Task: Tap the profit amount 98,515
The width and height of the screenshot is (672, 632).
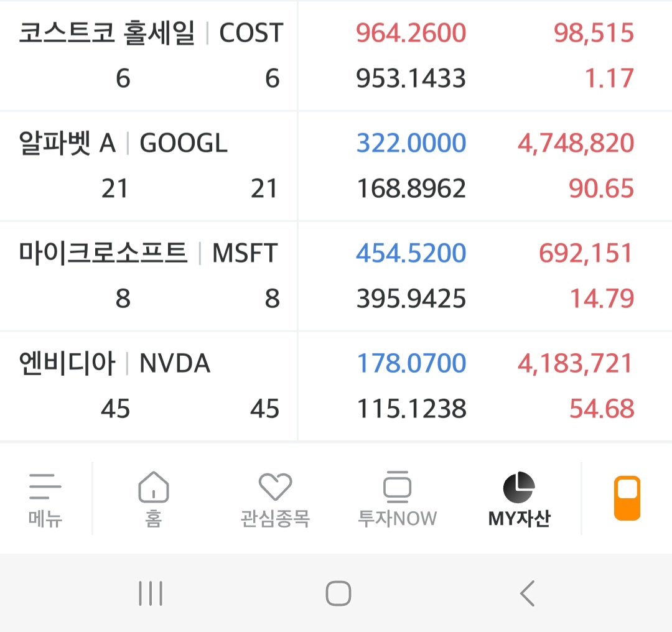Action: [x=594, y=33]
